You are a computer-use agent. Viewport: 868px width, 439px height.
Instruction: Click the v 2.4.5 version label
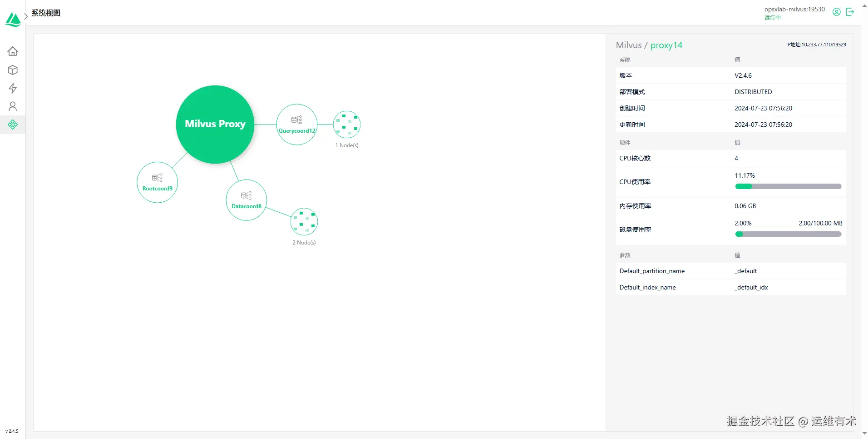pos(12,431)
